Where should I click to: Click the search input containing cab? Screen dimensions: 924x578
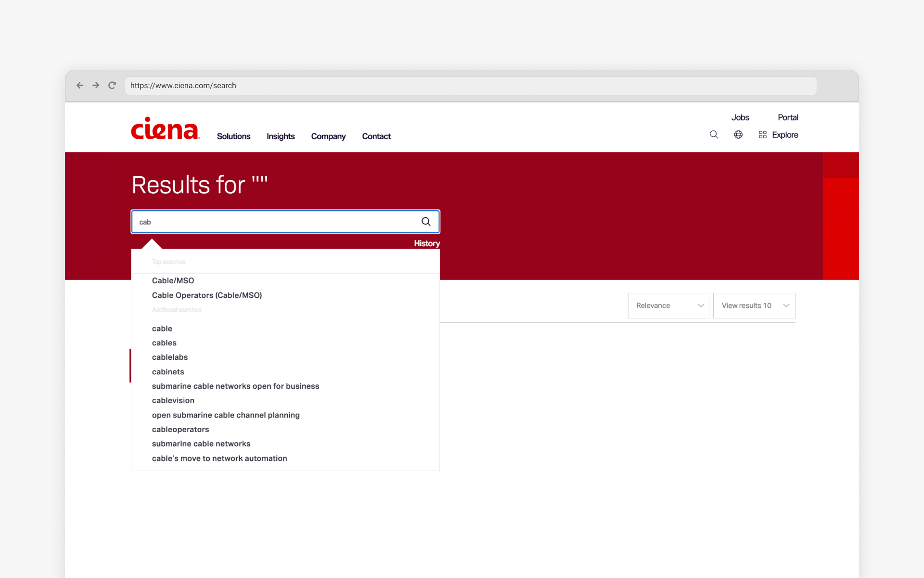click(x=269, y=222)
